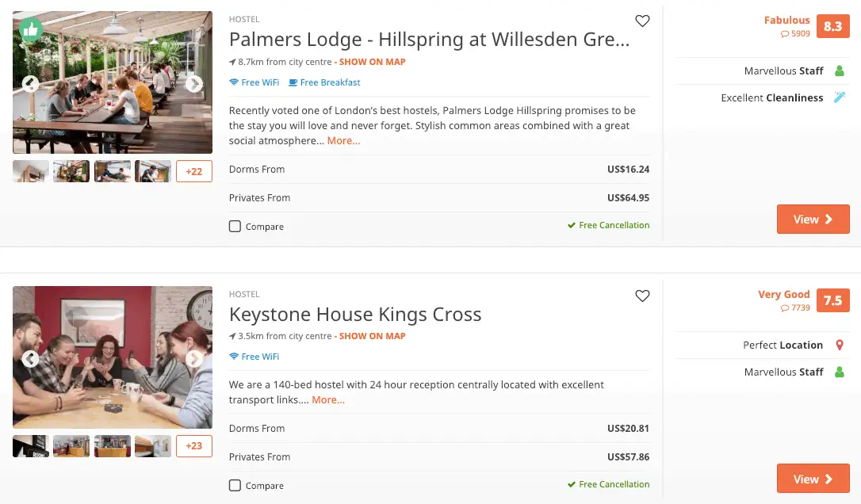Expand Keystone House description with More
Viewport: 861px width, 504px height.
pos(328,400)
